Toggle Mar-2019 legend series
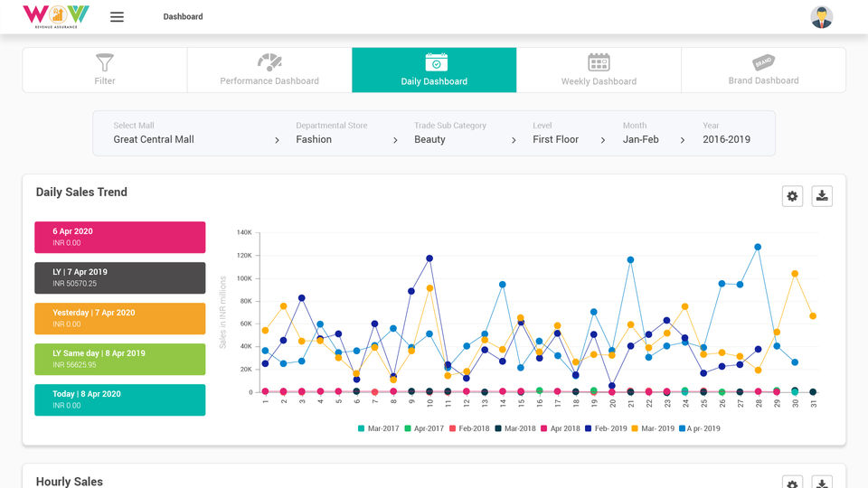Screen dimensions: 868x488 [653, 428]
